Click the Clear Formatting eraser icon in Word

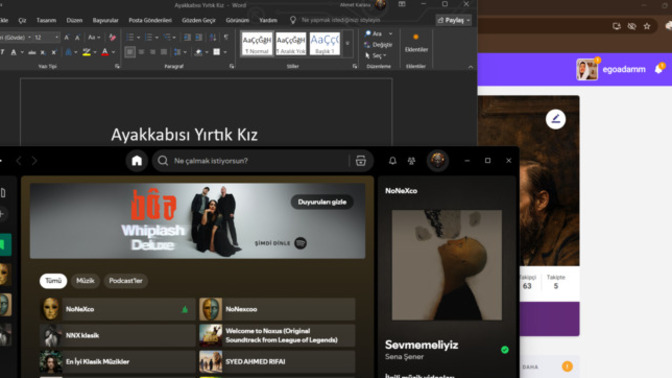point(112,38)
